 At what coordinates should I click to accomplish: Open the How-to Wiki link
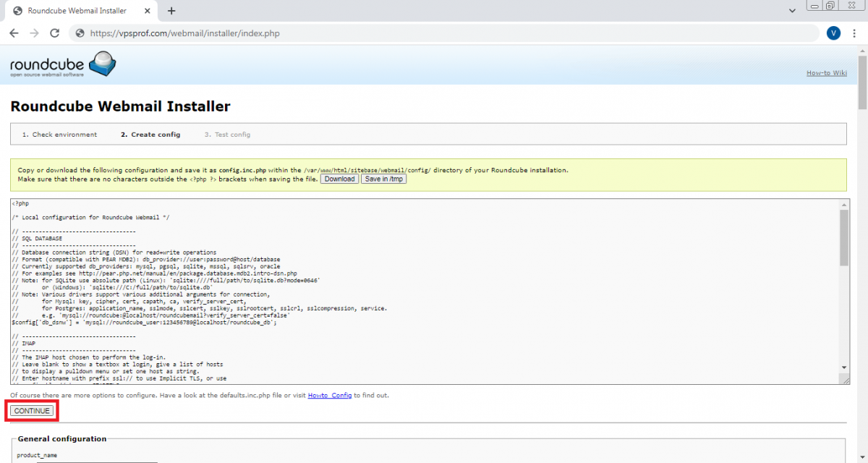point(827,73)
